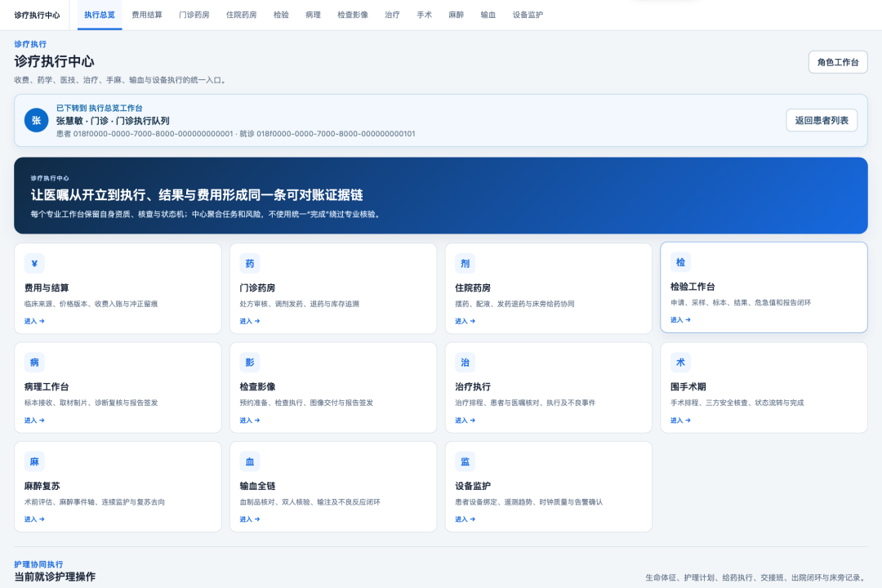Click the 检验工作台 card title
The image size is (882, 588).
pos(693,287)
